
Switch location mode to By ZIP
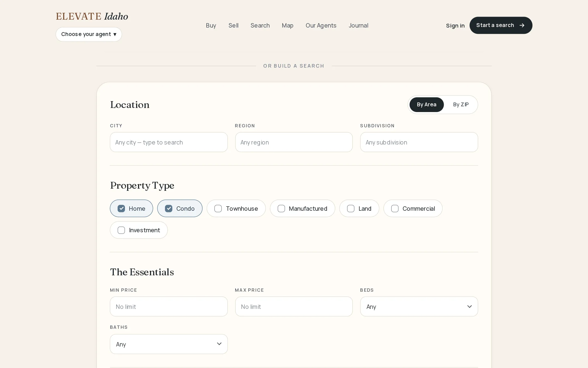tap(461, 105)
